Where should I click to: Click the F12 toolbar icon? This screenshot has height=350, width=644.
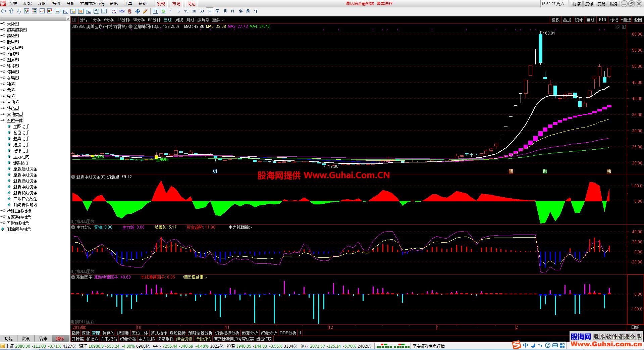89,11
